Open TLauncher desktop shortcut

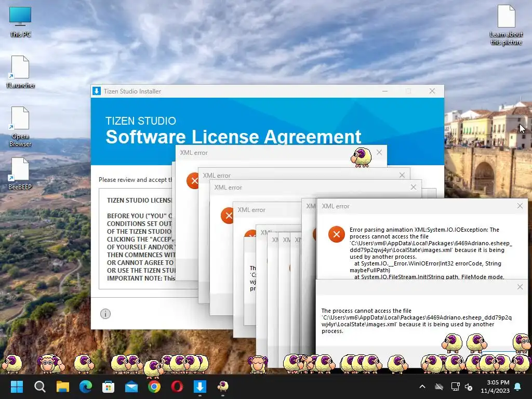click(x=20, y=72)
